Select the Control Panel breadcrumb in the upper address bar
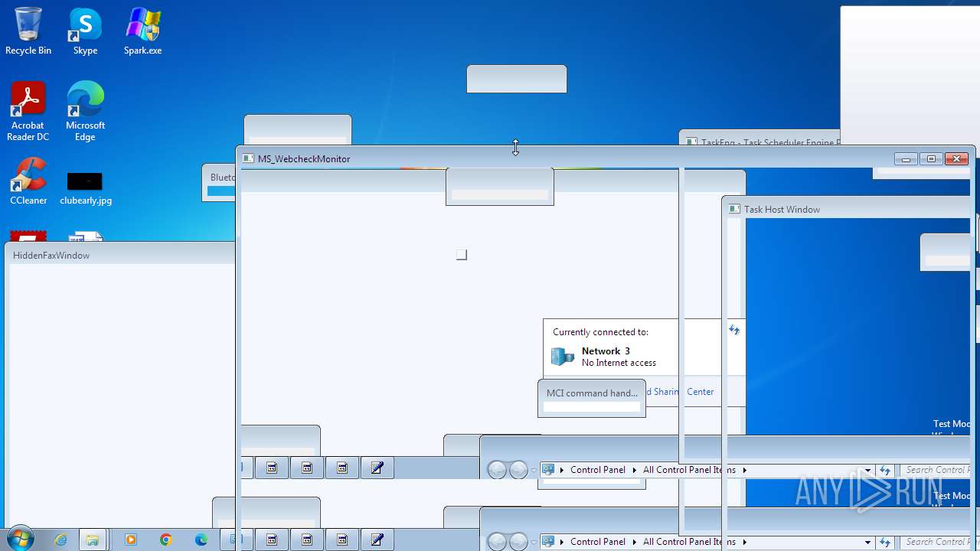This screenshot has width=980, height=551. coord(598,470)
